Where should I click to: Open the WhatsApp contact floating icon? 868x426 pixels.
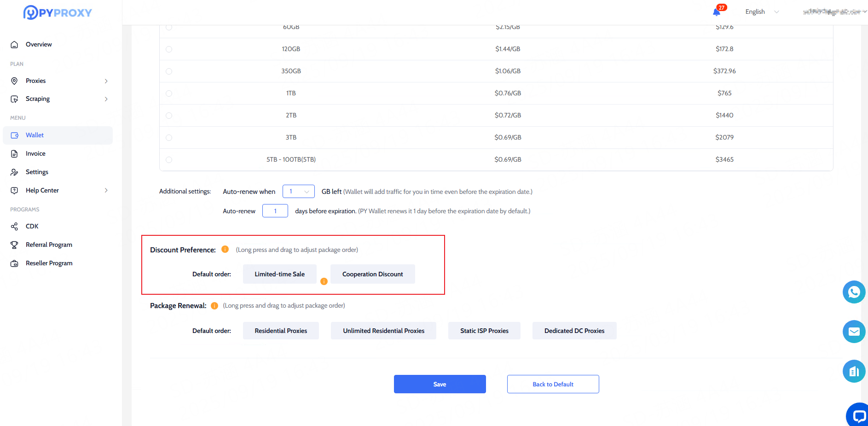pyautogui.click(x=854, y=292)
